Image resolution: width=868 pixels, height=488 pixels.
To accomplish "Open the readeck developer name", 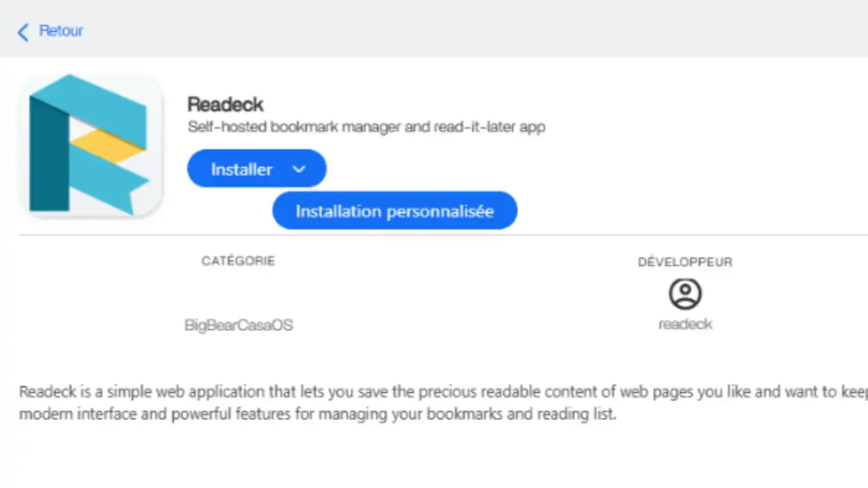I will coord(685,324).
